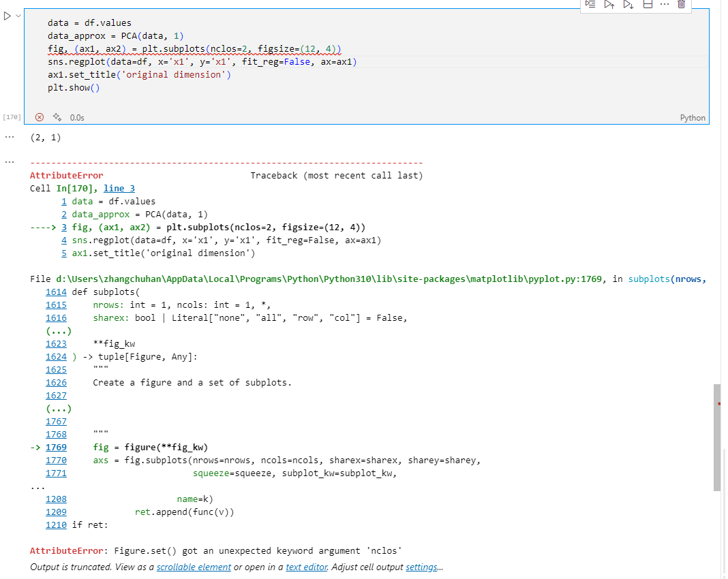Open the More Actions menu on the cell toolbar

point(663,5)
